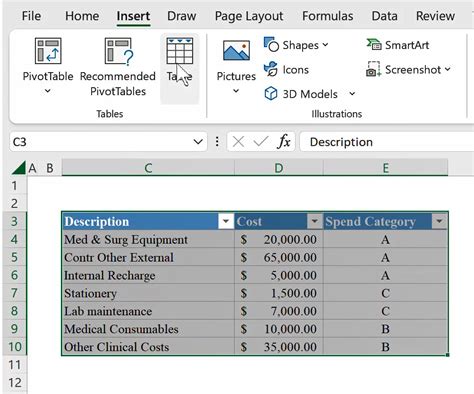Open Insert Function fx dialog
474x394 pixels.
point(284,142)
